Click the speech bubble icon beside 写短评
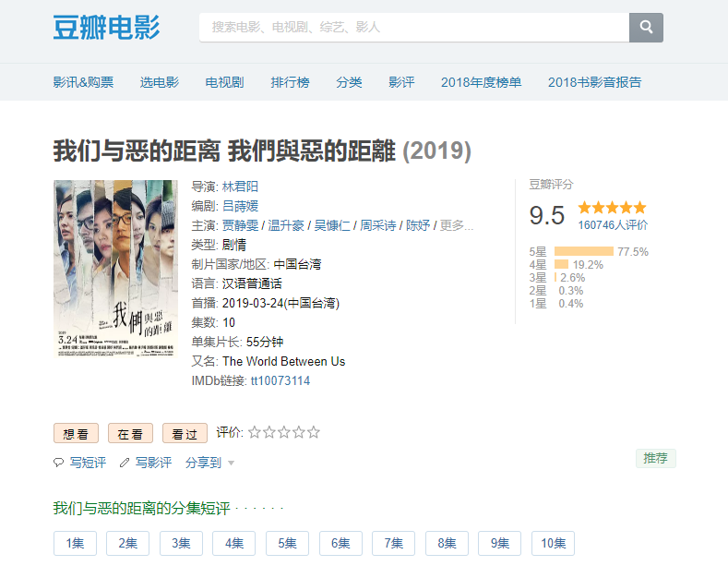The image size is (728, 566). (x=58, y=463)
